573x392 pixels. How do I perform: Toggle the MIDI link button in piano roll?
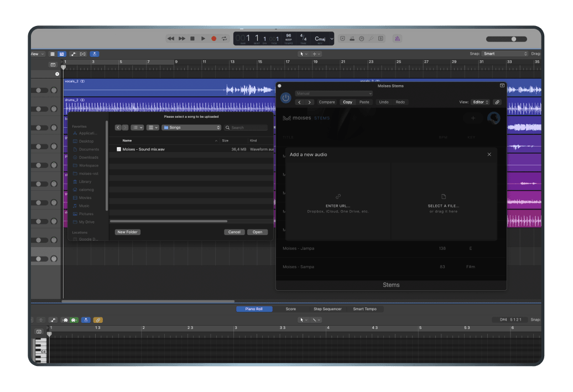[x=97, y=320]
